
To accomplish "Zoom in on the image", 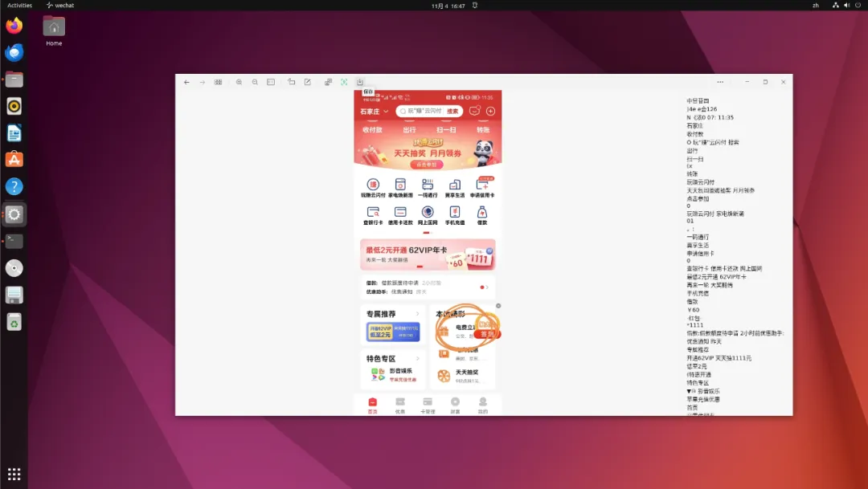I will click(240, 82).
